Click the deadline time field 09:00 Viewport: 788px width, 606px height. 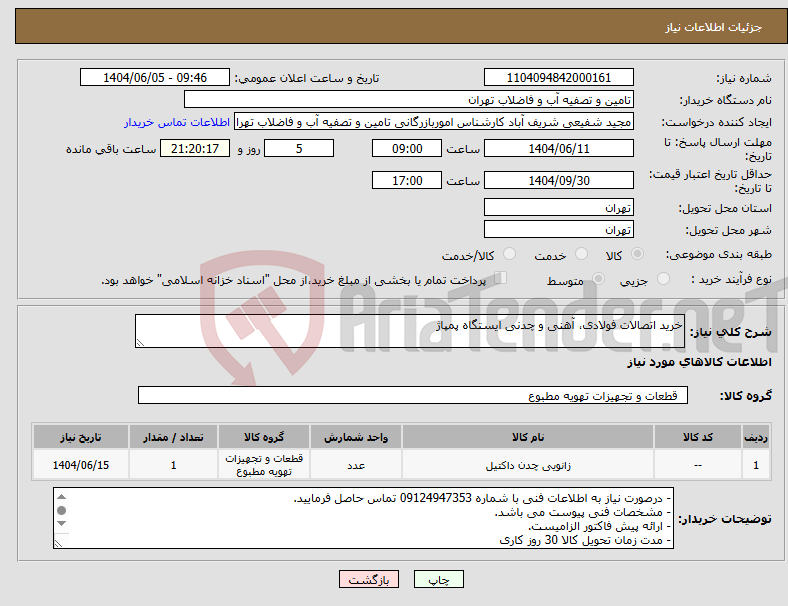pyautogui.click(x=407, y=149)
